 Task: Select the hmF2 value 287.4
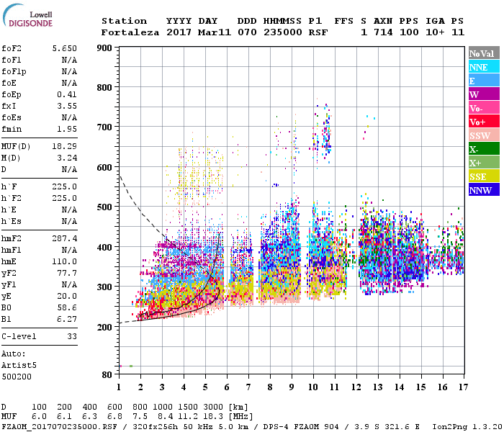[x=65, y=238]
